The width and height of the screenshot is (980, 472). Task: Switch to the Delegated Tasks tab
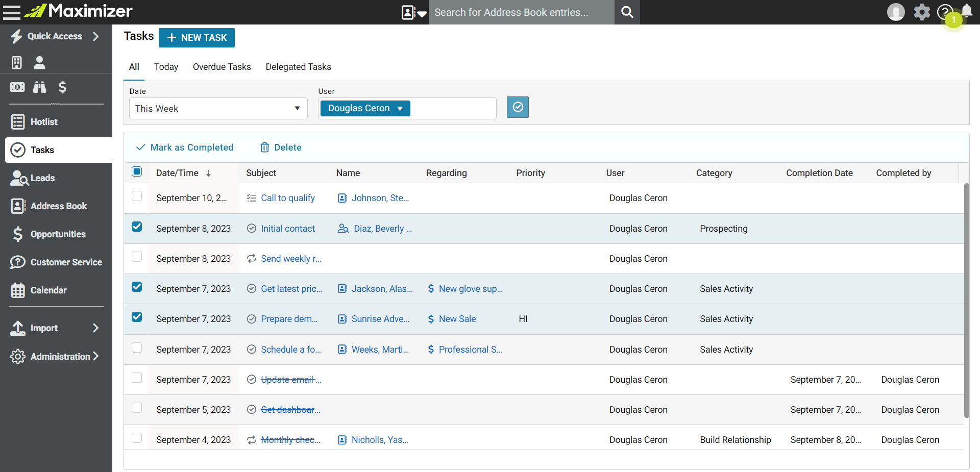pyautogui.click(x=298, y=67)
